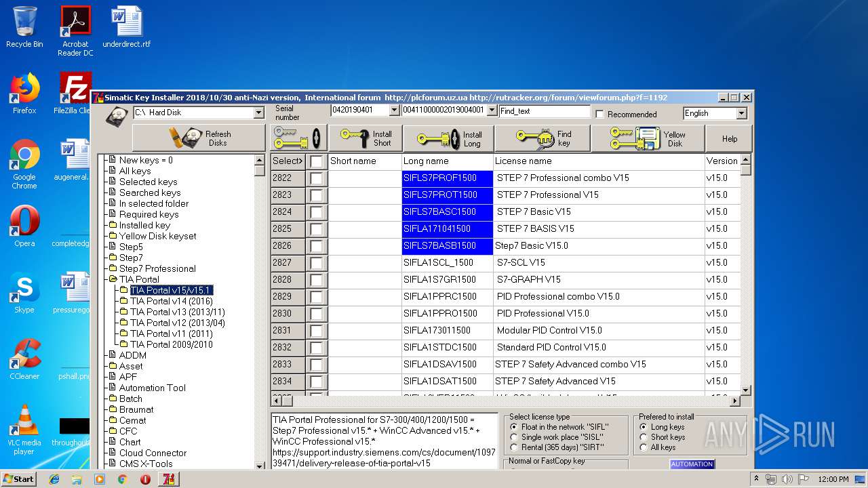Viewport: 868px width, 488px height.
Task: Open the Skype desktop icon
Action: click(x=24, y=293)
